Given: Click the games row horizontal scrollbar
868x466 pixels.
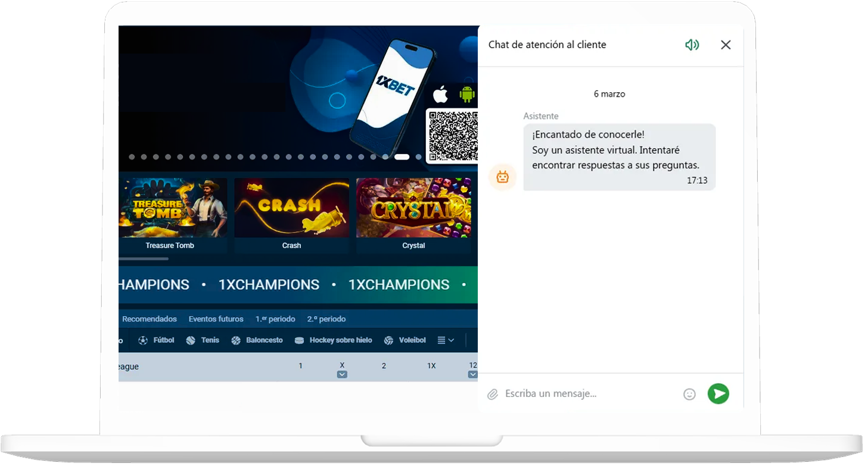Looking at the screenshot, I should (144, 259).
